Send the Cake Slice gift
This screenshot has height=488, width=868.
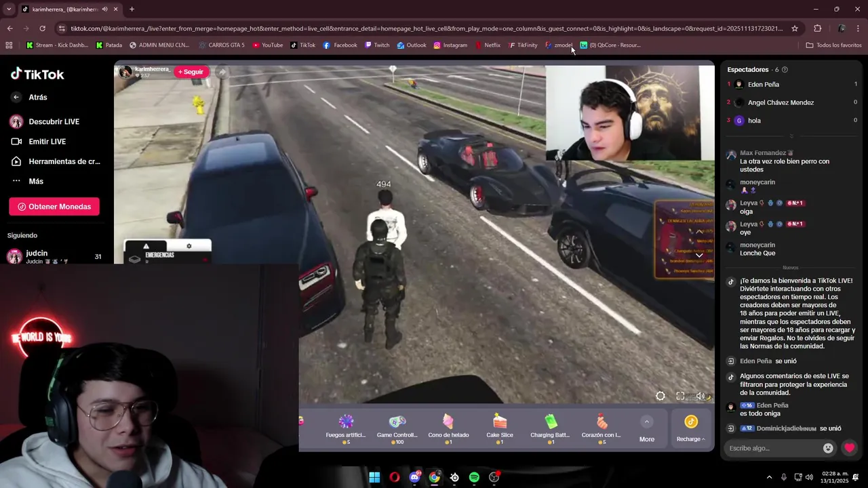coord(500,428)
